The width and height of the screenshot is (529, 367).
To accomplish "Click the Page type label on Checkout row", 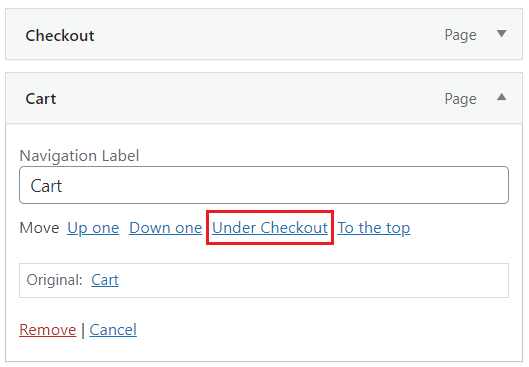I will (x=461, y=35).
